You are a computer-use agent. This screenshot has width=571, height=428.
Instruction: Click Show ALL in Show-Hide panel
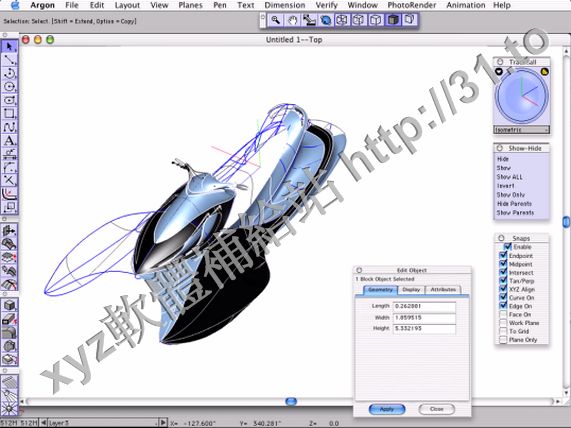tap(509, 177)
